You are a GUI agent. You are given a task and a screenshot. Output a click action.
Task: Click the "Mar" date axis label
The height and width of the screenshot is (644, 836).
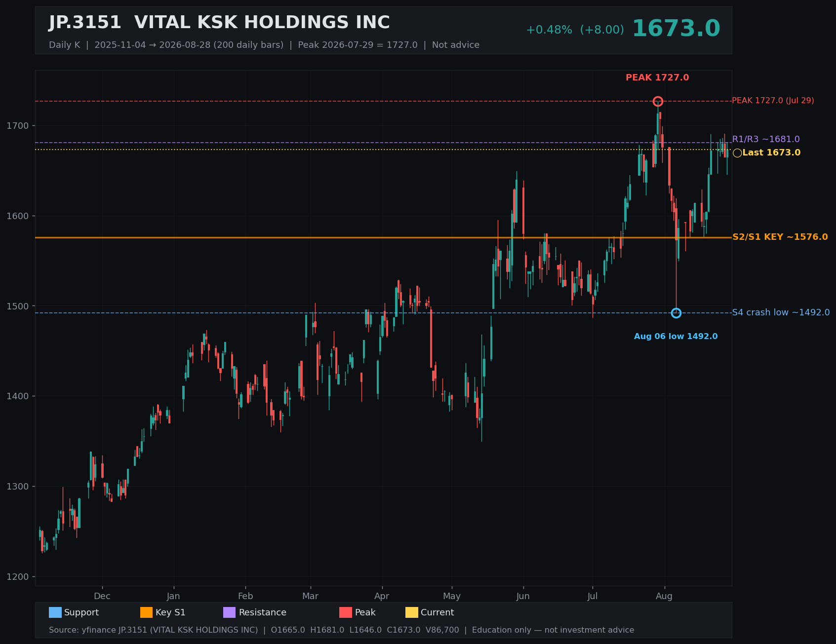tap(311, 596)
